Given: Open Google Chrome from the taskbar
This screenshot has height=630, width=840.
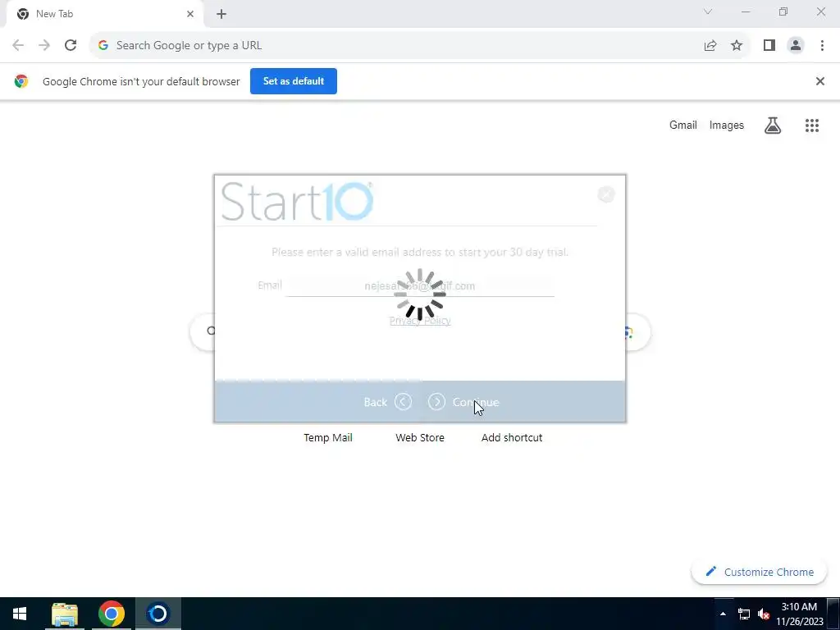Looking at the screenshot, I should click(x=112, y=614).
